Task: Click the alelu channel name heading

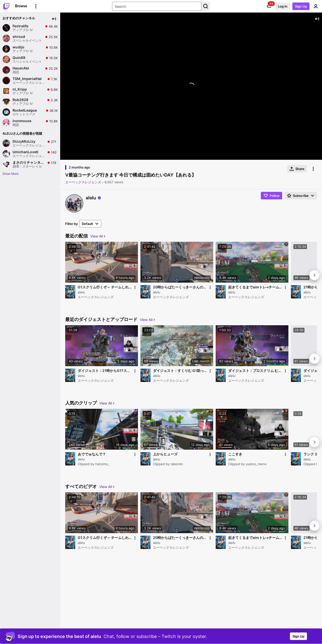Action: click(x=91, y=198)
